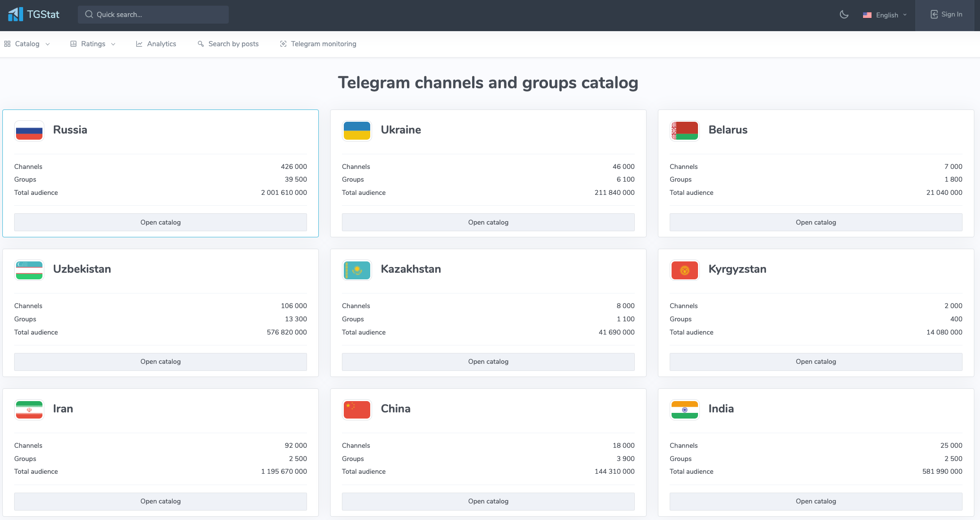Click the Kazakhstan heading
The height and width of the screenshot is (520, 980).
411,269
